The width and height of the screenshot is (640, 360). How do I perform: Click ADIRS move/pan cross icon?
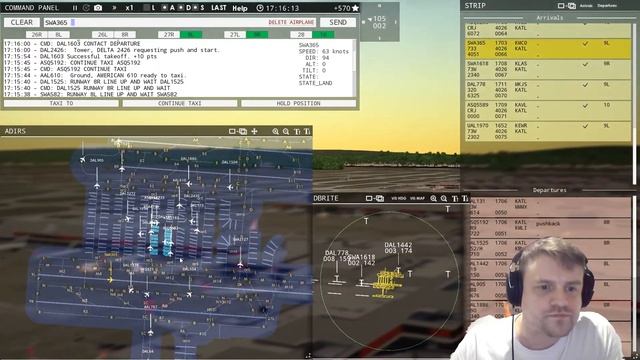(x=254, y=131)
